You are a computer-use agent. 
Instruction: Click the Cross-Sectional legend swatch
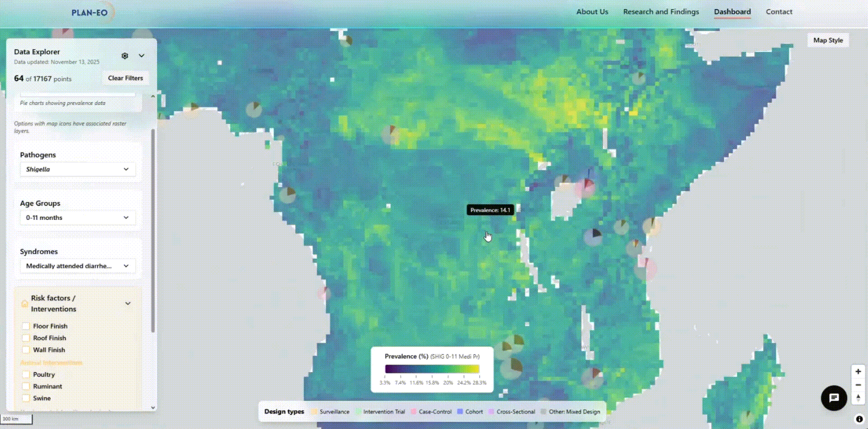[x=491, y=412]
